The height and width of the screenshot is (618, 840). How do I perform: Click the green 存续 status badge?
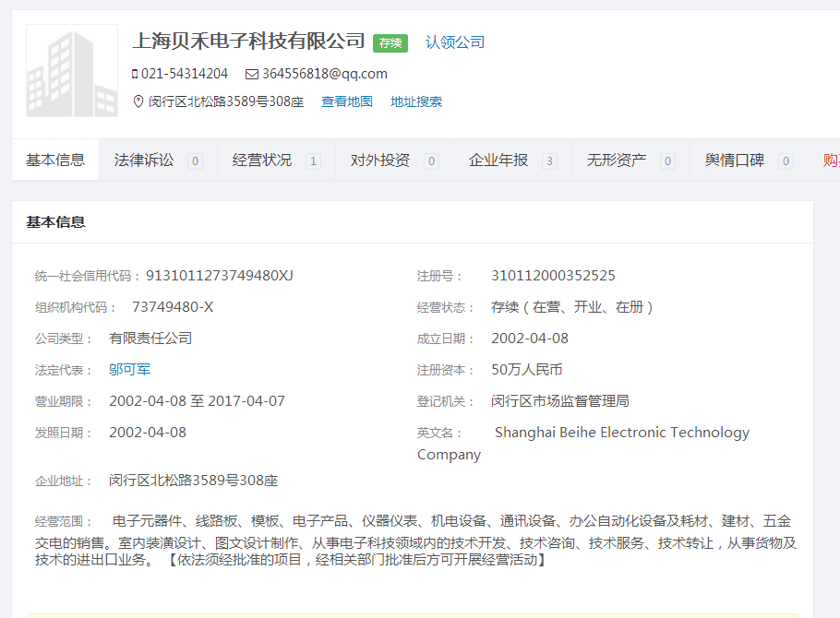[x=390, y=42]
